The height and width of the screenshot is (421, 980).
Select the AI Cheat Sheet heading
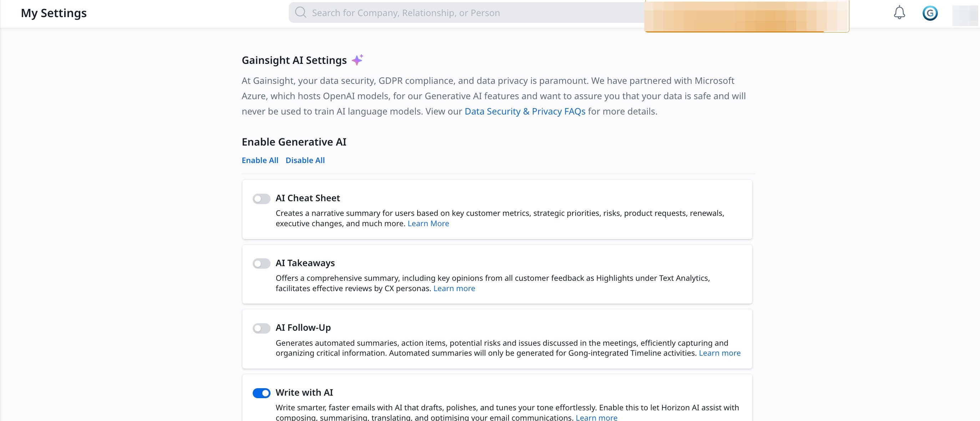pyautogui.click(x=308, y=198)
